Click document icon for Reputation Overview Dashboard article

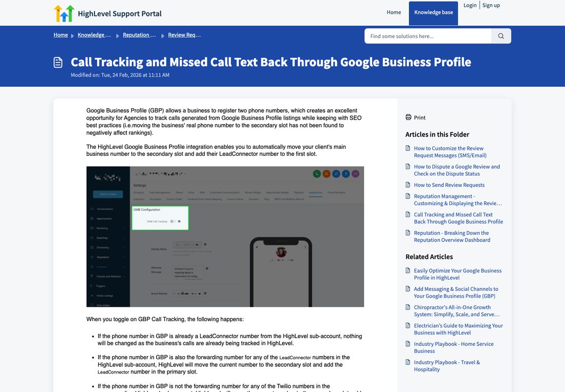click(408, 232)
